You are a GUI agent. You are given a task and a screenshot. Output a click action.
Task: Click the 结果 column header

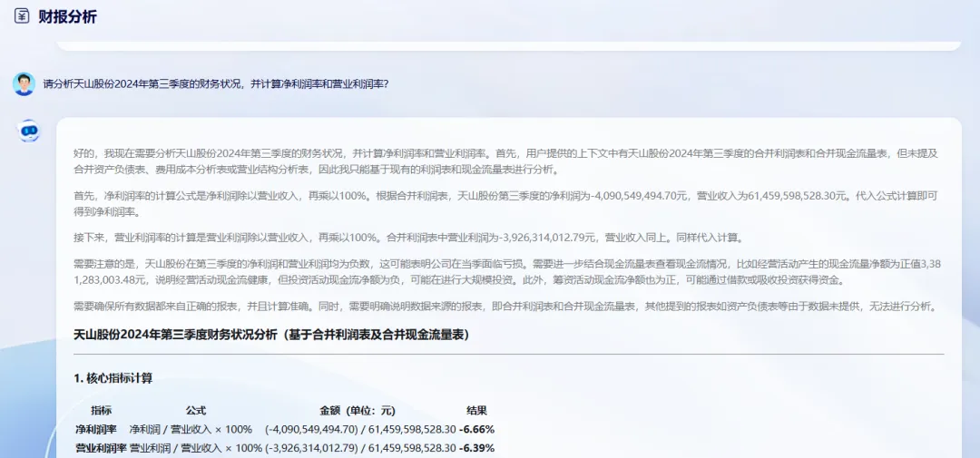pyautogui.click(x=477, y=411)
